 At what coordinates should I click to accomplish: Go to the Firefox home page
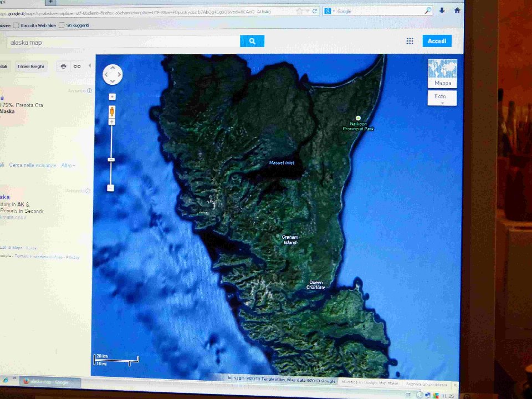pyautogui.click(x=457, y=11)
